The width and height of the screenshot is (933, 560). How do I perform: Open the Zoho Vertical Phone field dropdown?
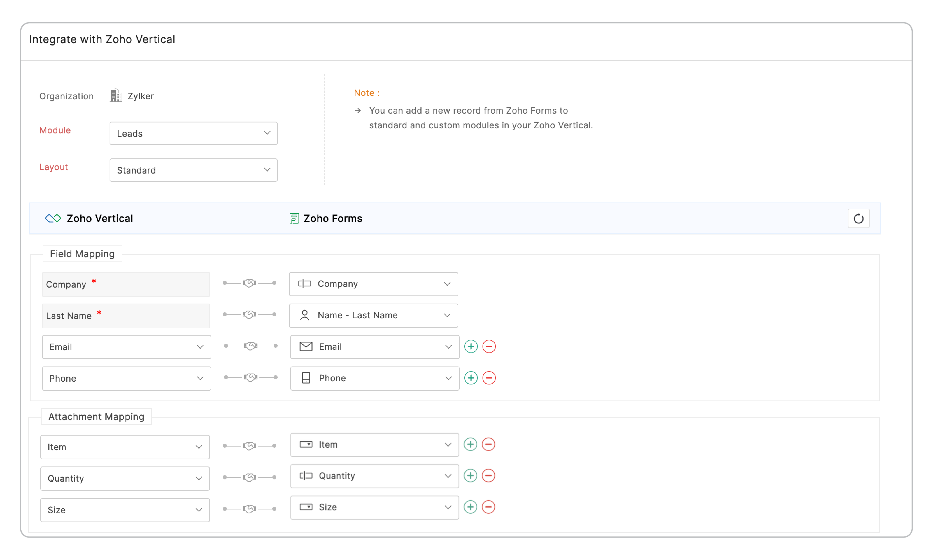[x=126, y=378]
